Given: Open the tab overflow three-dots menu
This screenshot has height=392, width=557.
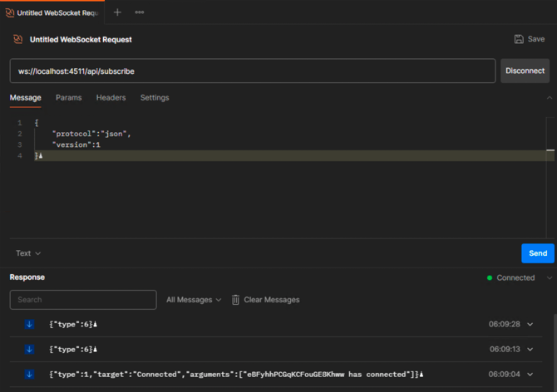Looking at the screenshot, I should click(x=140, y=12).
